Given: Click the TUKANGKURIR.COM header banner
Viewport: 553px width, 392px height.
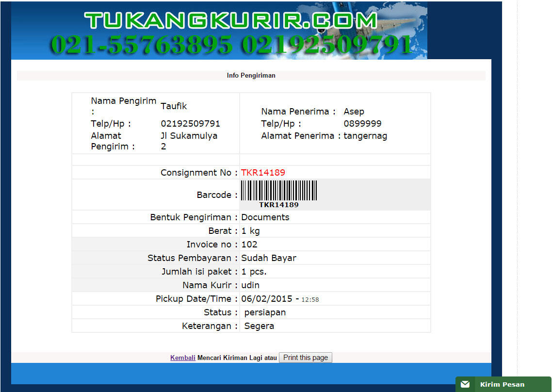Looking at the screenshot, I should pos(219,31).
